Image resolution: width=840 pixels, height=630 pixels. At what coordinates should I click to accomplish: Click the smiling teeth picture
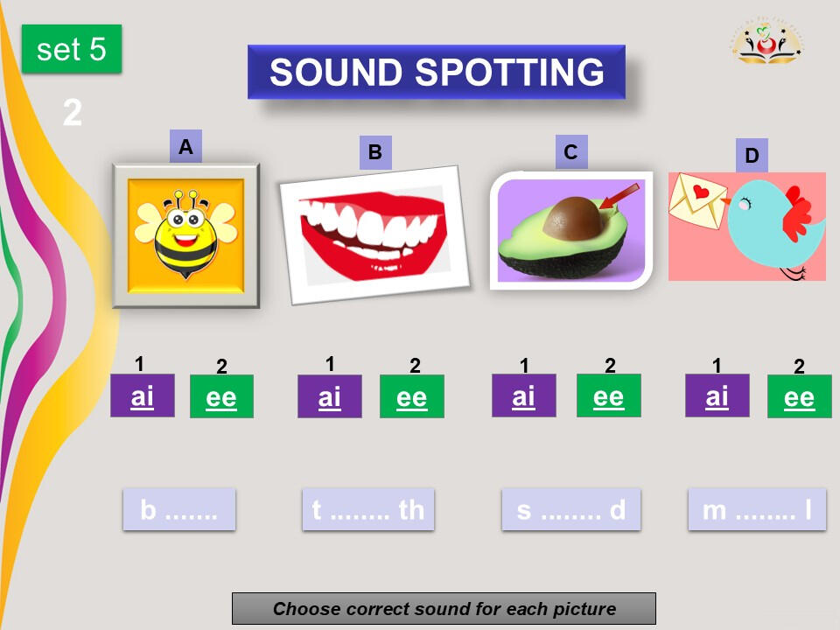pyautogui.click(x=374, y=233)
